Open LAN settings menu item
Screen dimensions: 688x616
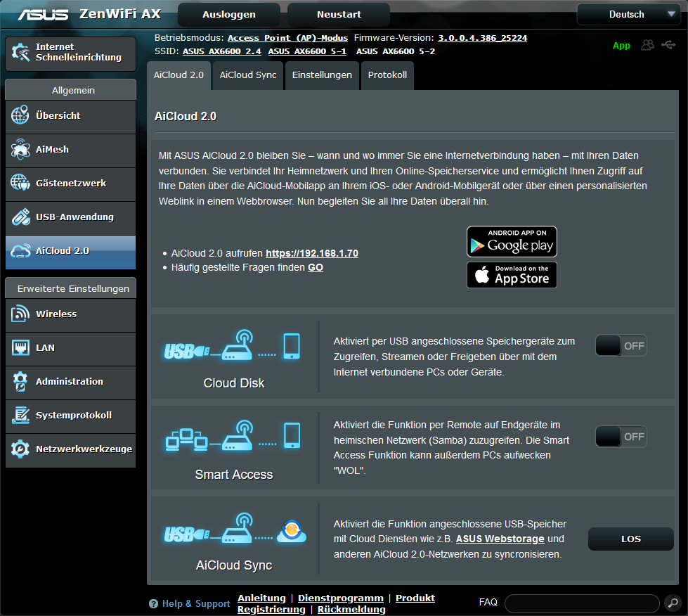(x=71, y=348)
